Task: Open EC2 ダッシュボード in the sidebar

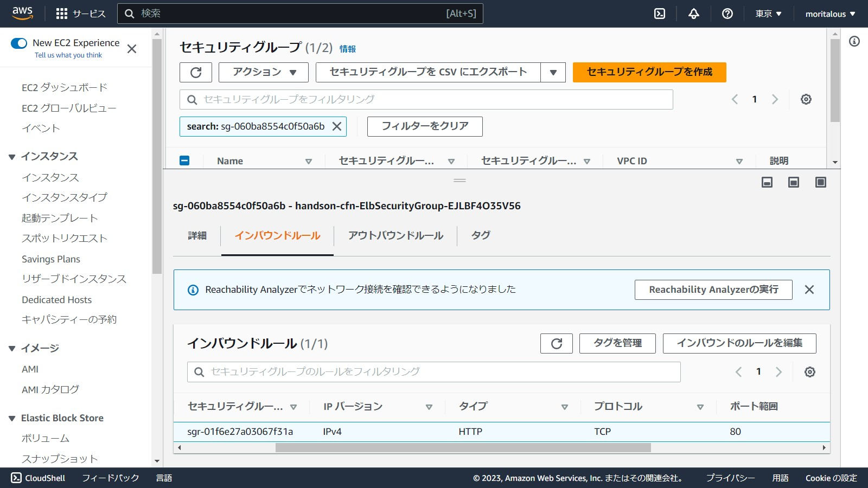Action: pos(65,87)
